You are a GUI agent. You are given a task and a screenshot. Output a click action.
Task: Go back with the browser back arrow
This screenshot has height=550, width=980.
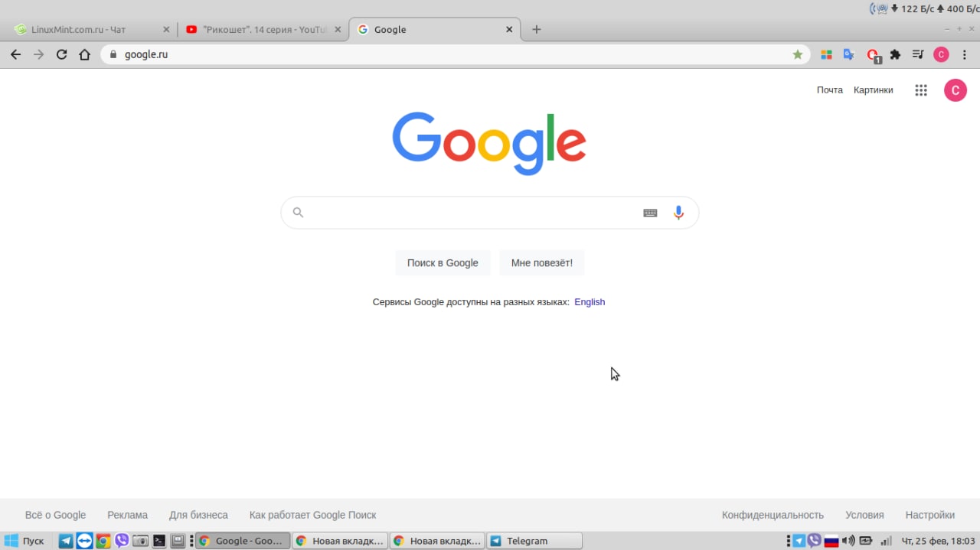pyautogui.click(x=15, y=54)
